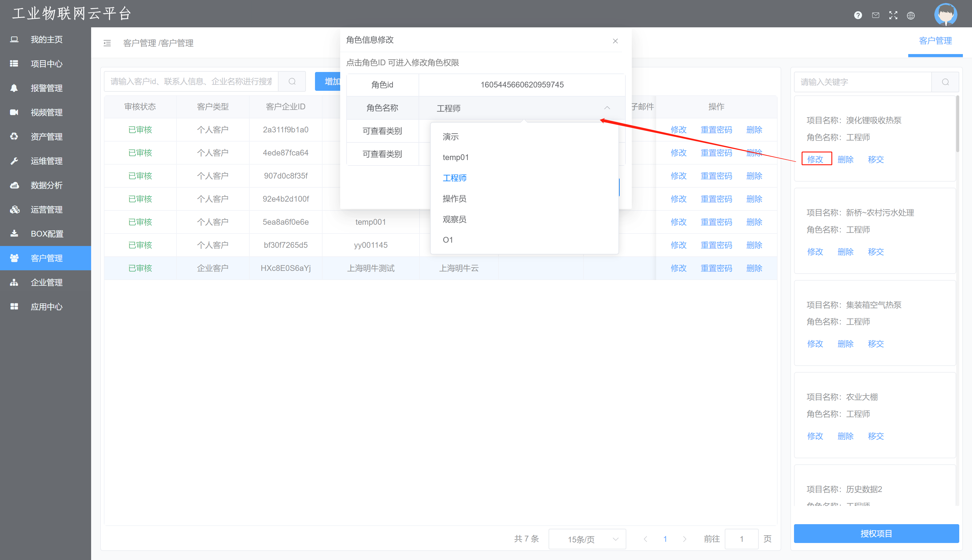
Task: Click role id 1605445660620959745
Action: coord(522,85)
